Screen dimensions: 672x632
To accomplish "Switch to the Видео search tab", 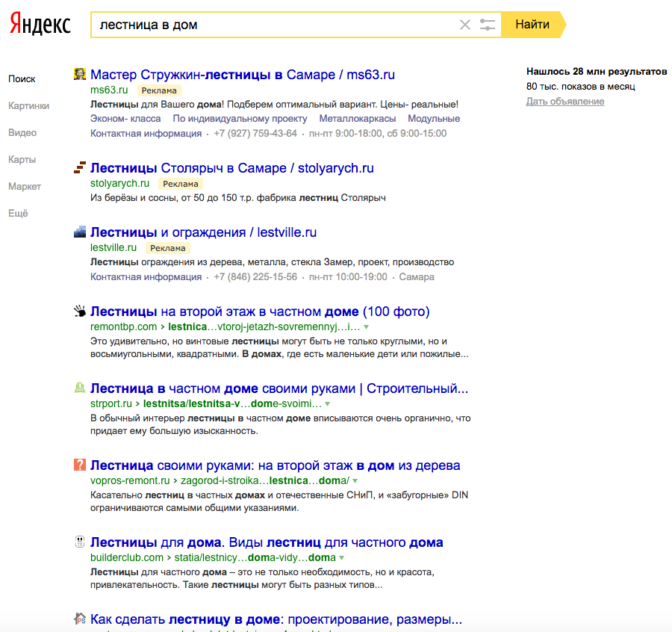I will click(22, 133).
